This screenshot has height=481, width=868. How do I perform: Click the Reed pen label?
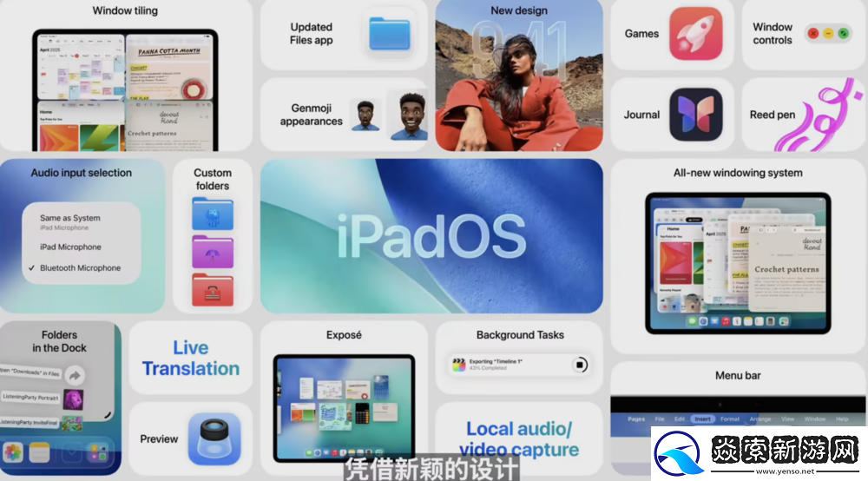773,115
